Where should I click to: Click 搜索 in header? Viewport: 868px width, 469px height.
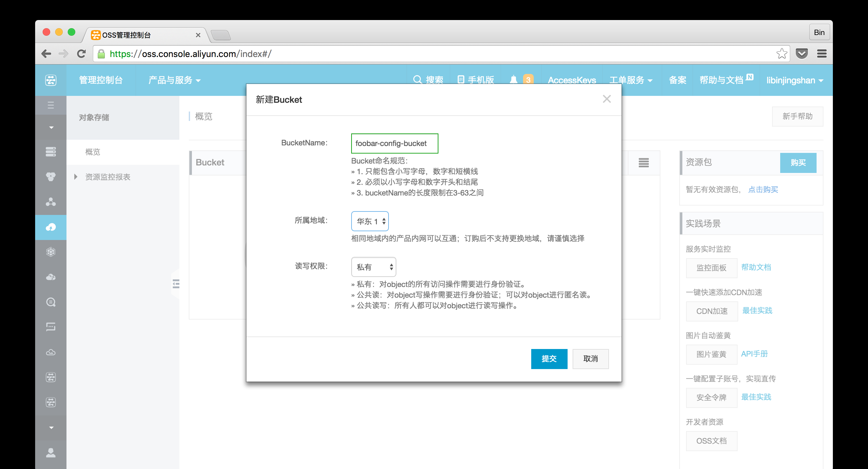(x=428, y=80)
